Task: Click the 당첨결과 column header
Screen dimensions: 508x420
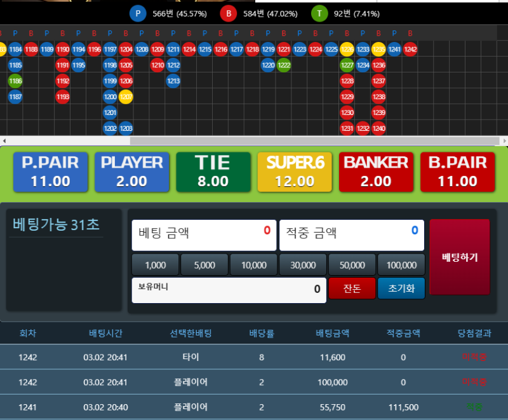Action: coord(474,333)
